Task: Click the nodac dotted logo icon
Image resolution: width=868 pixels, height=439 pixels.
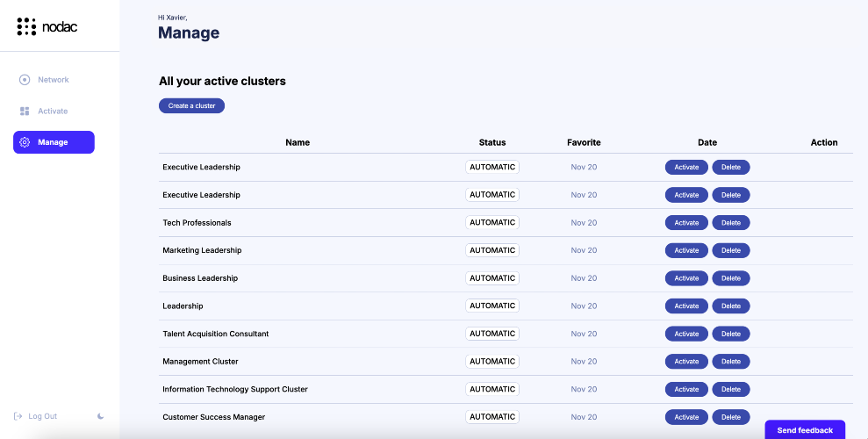Action: pyautogui.click(x=26, y=26)
